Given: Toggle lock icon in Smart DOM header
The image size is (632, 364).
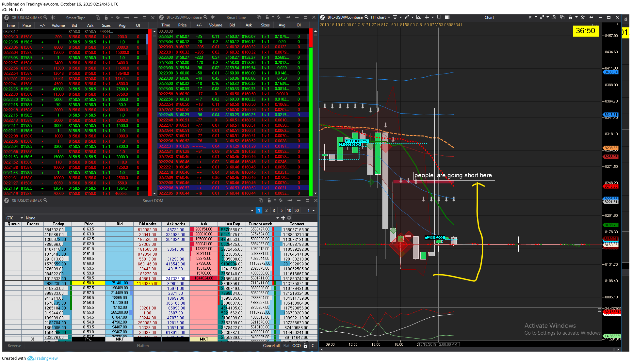Looking at the screenshot, I should pyautogui.click(x=269, y=200).
